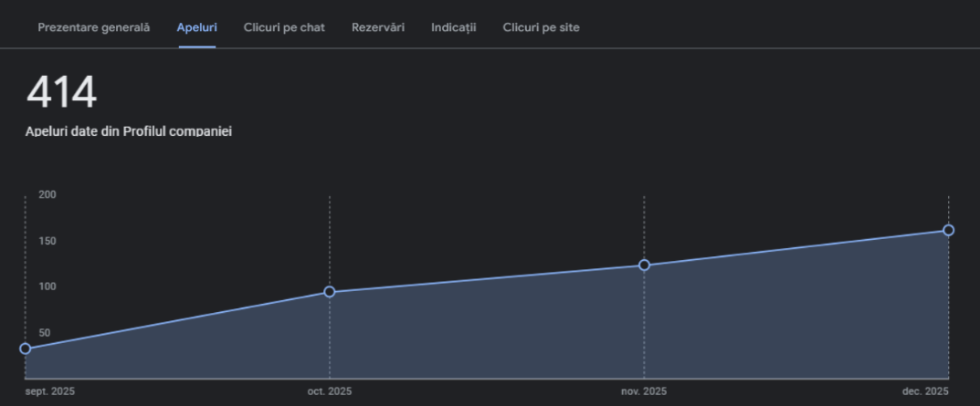This screenshot has width=980, height=406.
Task: Click the 414 total calls number
Action: point(61,93)
